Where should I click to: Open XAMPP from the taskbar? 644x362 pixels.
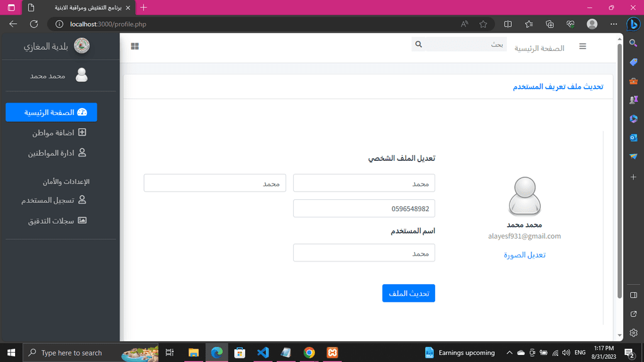pos(332,353)
